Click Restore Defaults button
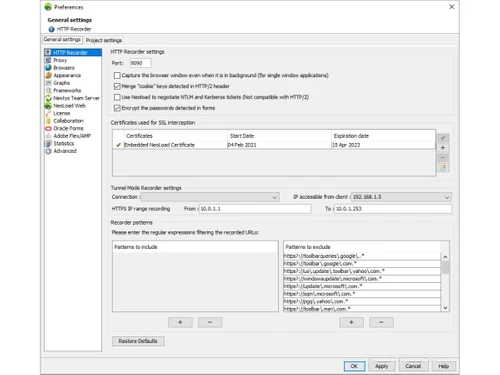 coord(138,341)
